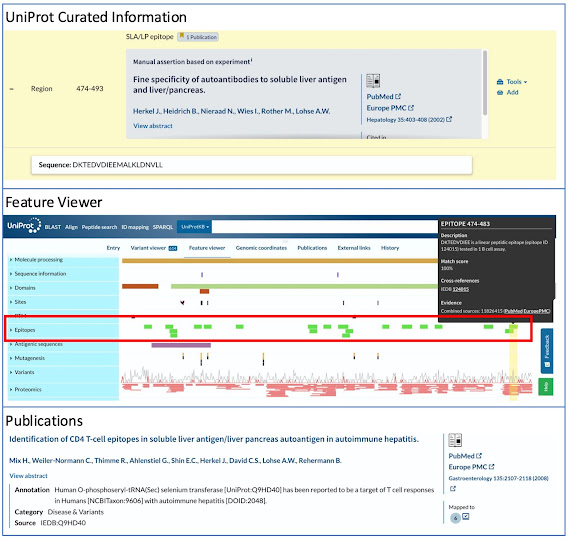Open the external-link icon after Hepatology 35:403-408
571x541 pixels.
coord(449,119)
